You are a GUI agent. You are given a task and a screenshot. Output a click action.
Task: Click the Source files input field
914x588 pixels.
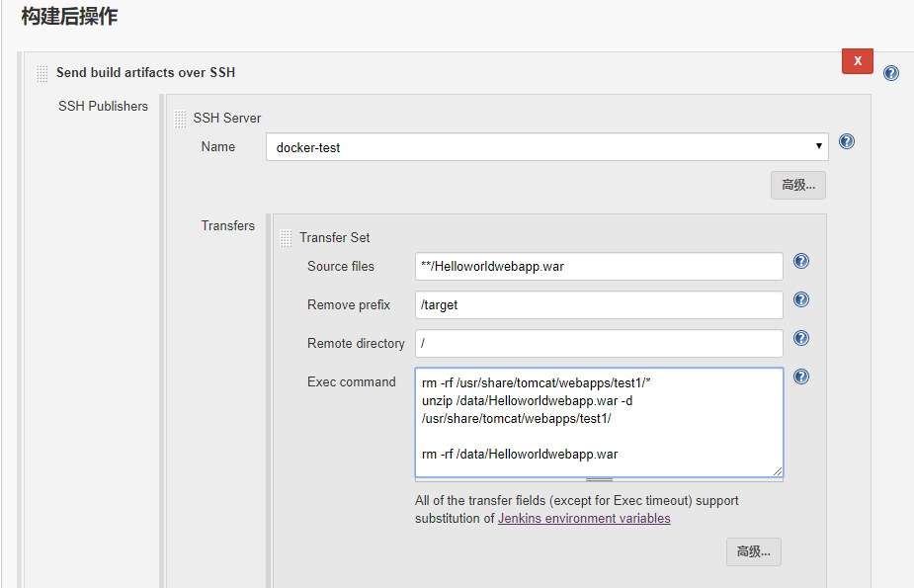(599, 267)
